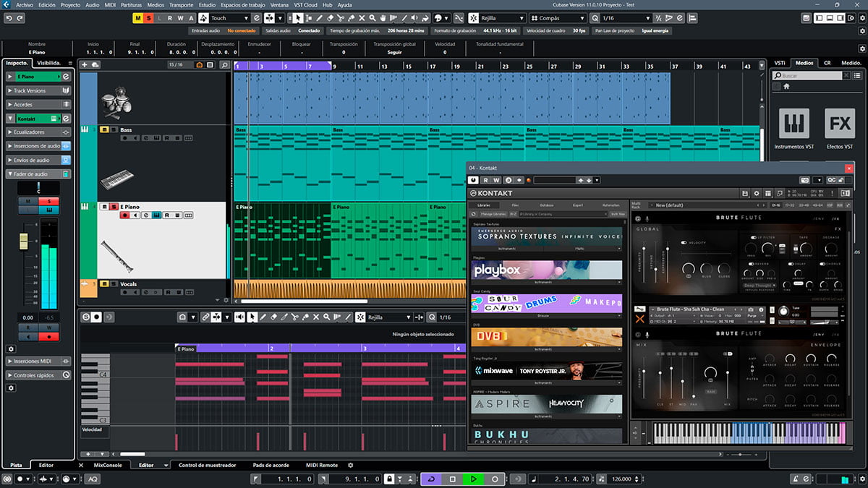Open lower zone settings gear icon
The image size is (868, 488).
(x=351, y=465)
